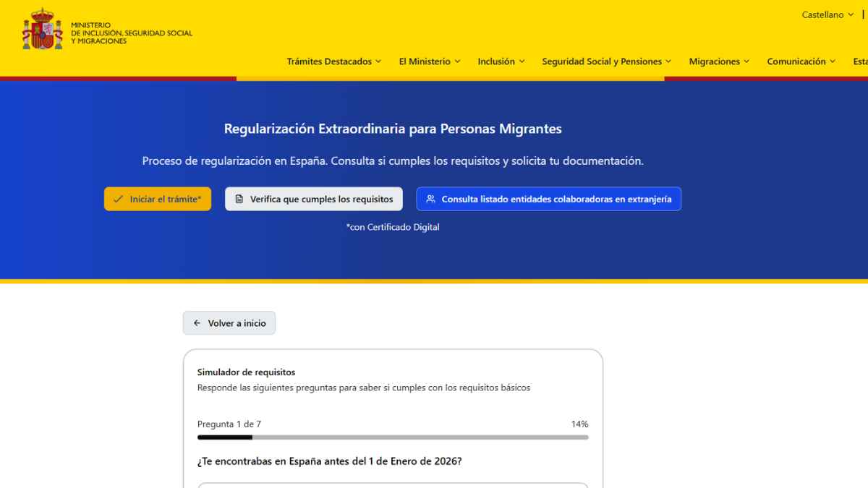The width and height of the screenshot is (868, 488).
Task: Click the Volver a inicio button
Action: [229, 322]
